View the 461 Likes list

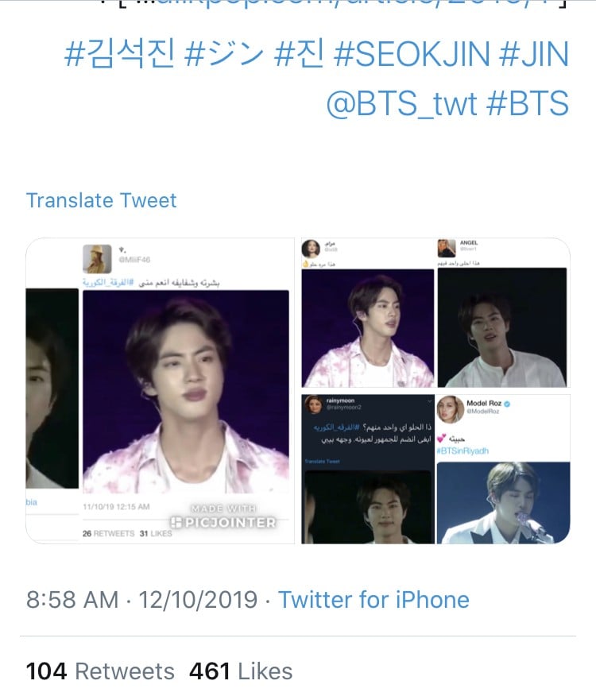(241, 671)
